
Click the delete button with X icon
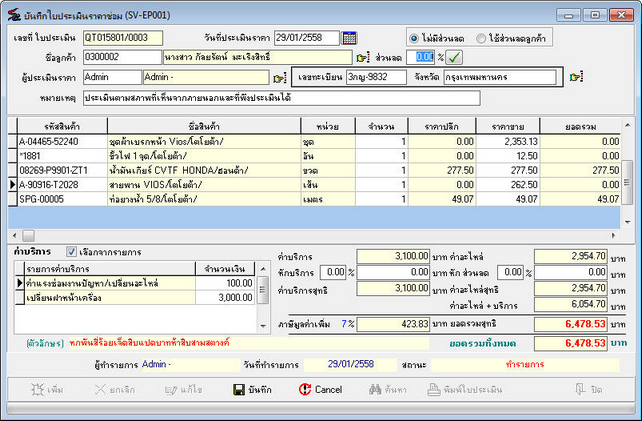[x=115, y=389]
